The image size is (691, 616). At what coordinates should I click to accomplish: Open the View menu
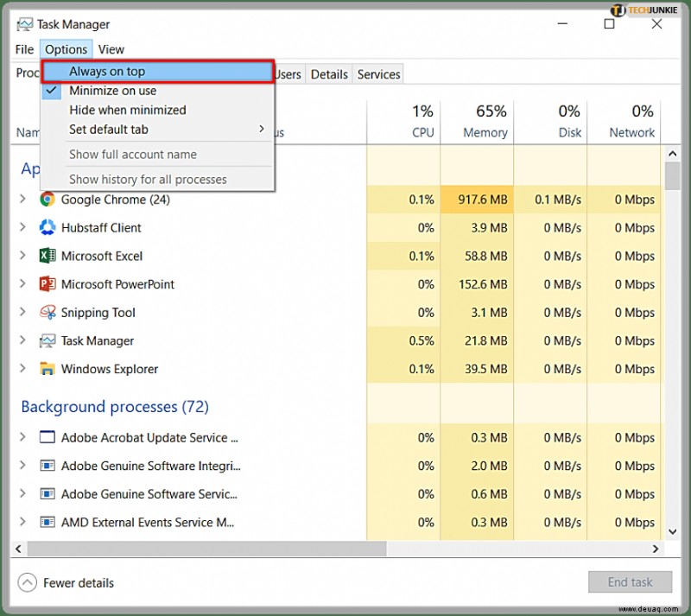coord(111,49)
